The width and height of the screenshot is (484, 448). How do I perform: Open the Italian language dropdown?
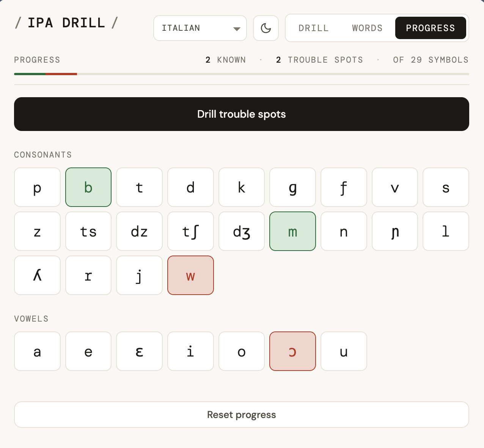[200, 28]
